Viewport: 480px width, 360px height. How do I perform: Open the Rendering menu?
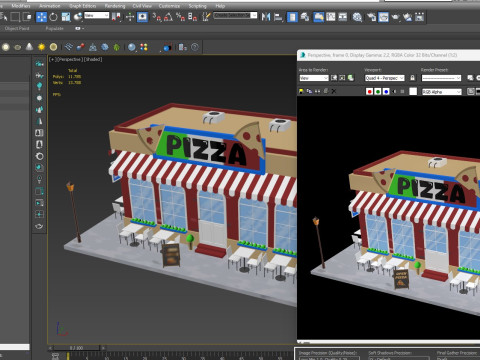pos(115,6)
